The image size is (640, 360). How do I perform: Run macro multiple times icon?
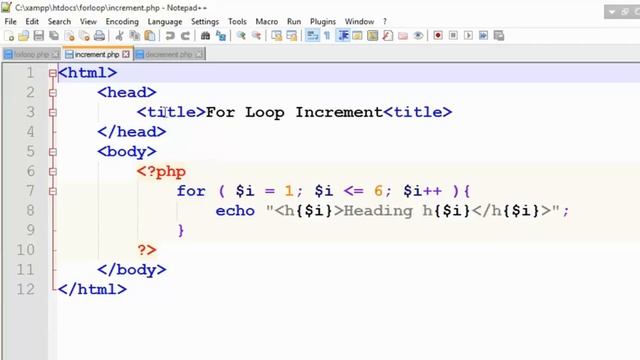pos(483,36)
